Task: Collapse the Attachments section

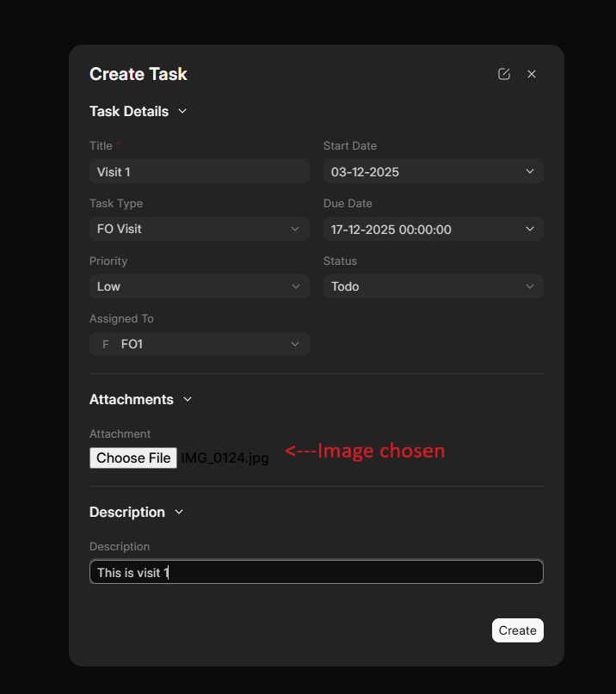Action: 187,399
